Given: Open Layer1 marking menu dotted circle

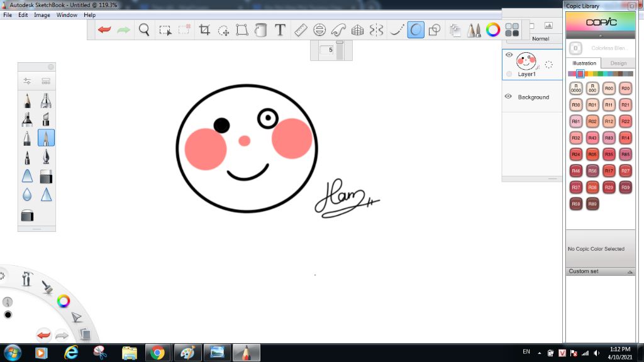Looking at the screenshot, I should click(548, 65).
